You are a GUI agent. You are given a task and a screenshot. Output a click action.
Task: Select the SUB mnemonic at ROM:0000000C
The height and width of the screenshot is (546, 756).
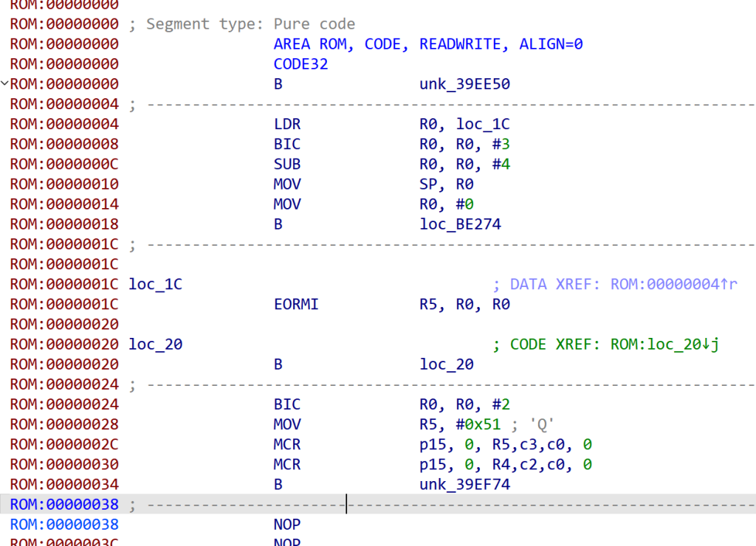[287, 164]
